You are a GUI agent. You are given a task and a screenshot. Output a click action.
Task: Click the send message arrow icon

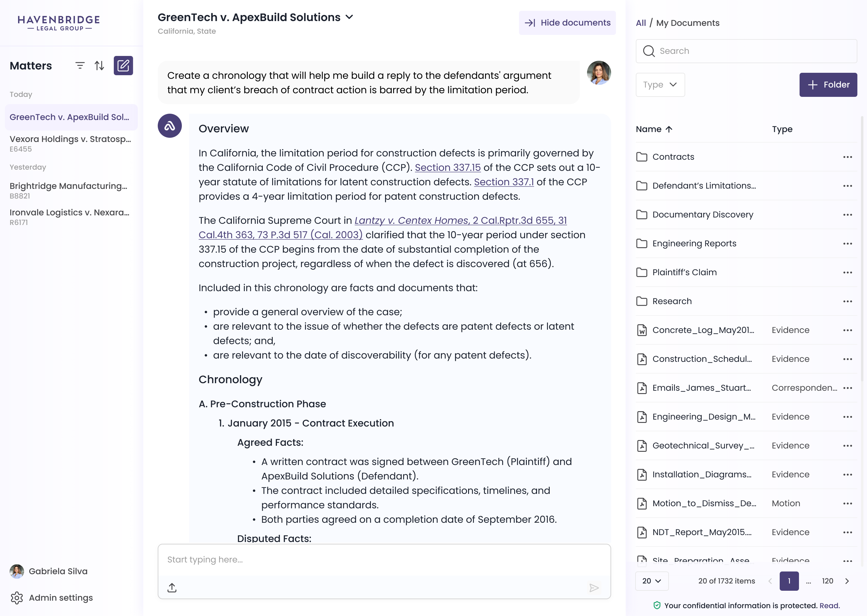(594, 587)
